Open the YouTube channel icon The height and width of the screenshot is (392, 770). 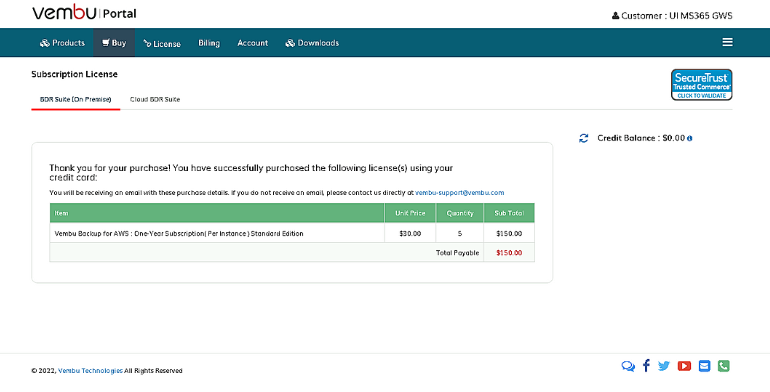coord(684,366)
